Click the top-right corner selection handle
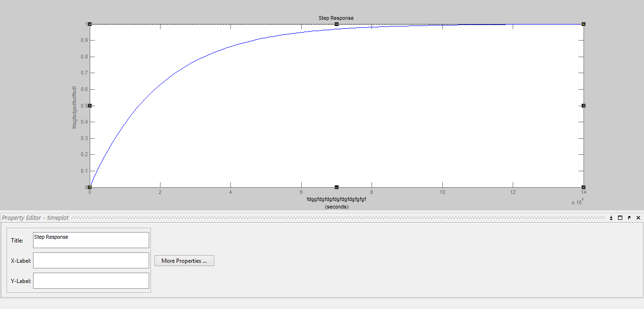 tap(584, 24)
